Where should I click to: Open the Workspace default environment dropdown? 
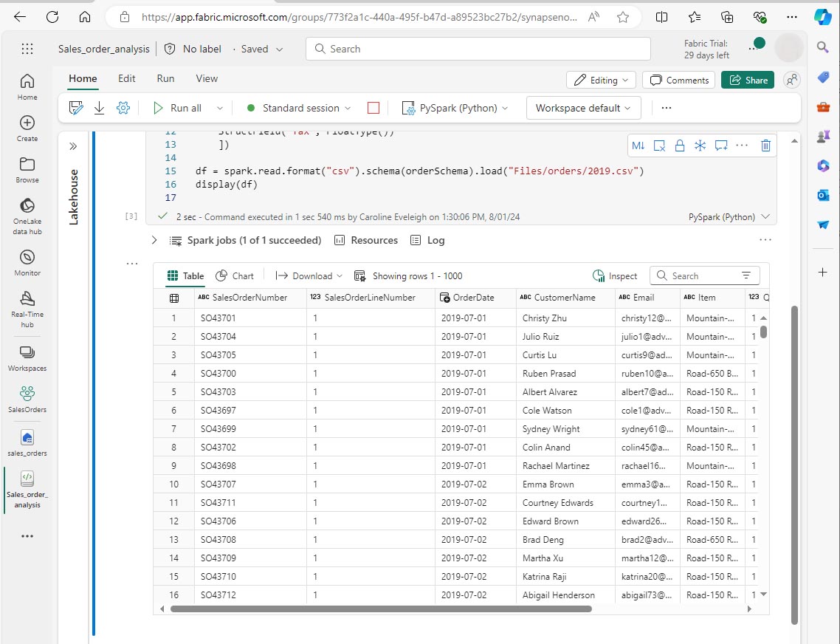click(583, 109)
